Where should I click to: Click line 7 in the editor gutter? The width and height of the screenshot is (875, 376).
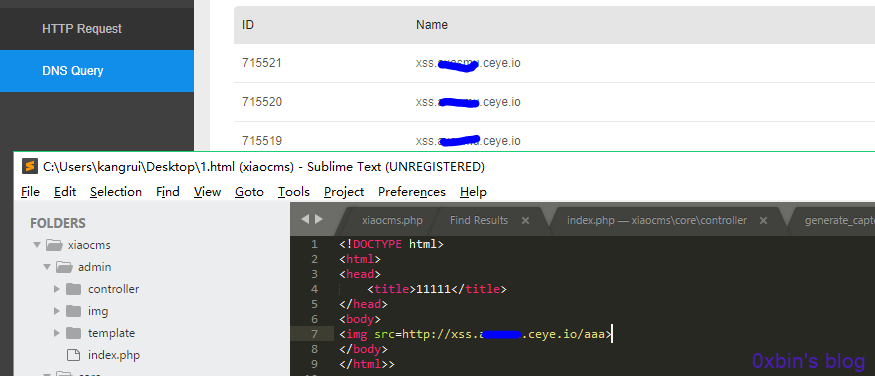click(x=314, y=334)
